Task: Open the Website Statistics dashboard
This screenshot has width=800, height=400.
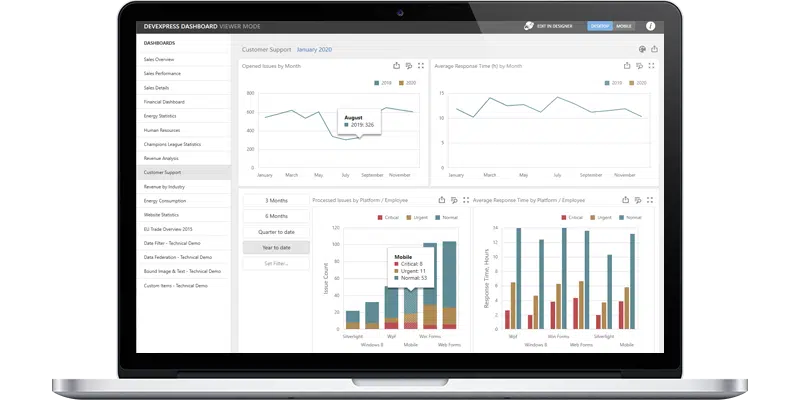Action: tap(184, 215)
